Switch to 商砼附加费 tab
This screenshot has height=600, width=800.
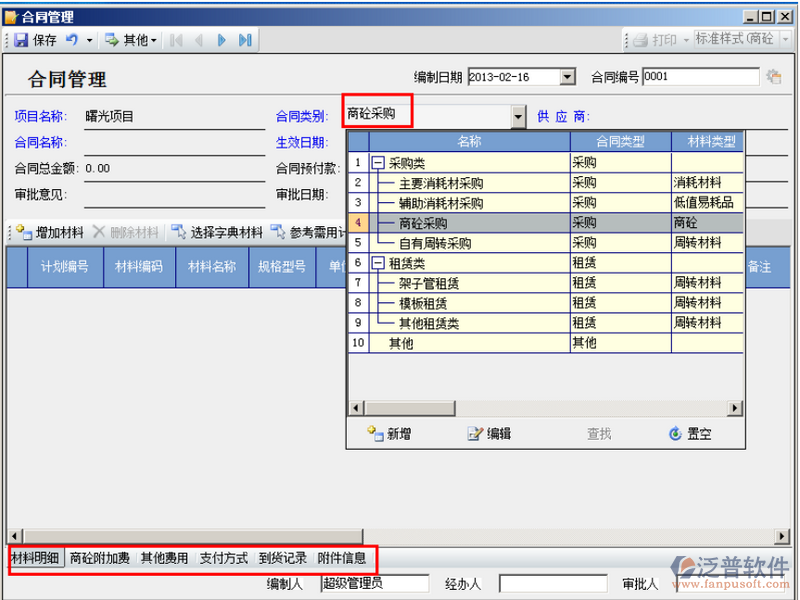point(100,558)
